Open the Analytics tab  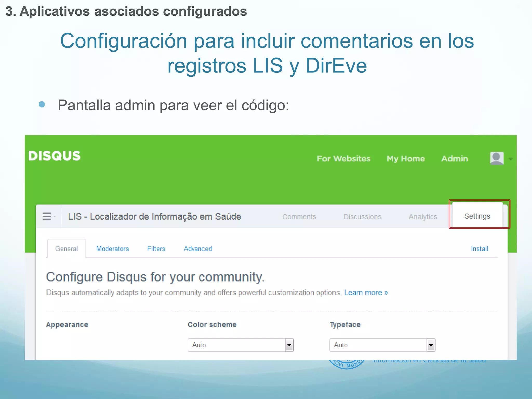pos(423,217)
